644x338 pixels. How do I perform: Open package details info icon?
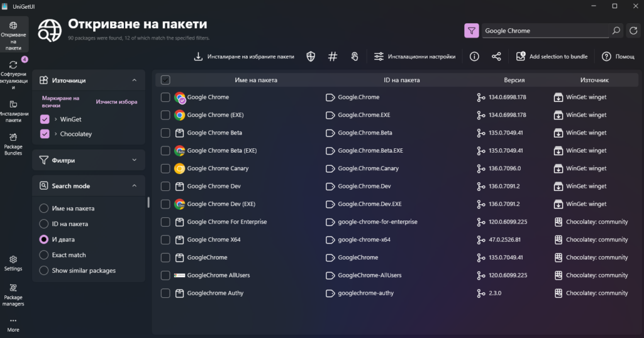(x=474, y=57)
